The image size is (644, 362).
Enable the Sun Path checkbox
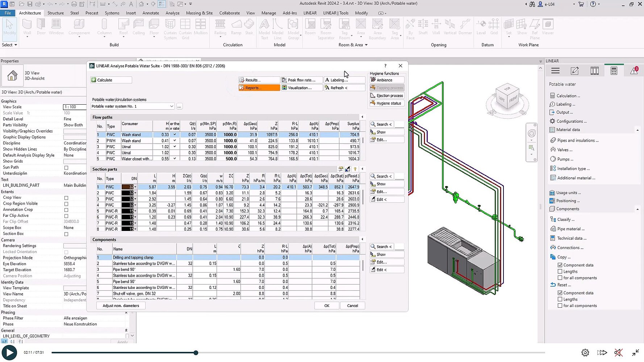click(x=66, y=168)
